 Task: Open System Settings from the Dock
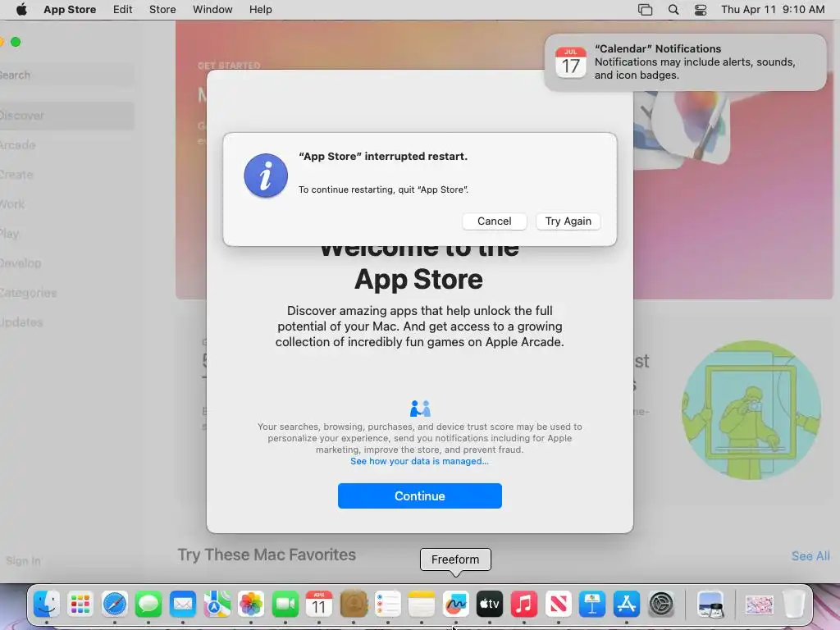[x=660, y=605]
